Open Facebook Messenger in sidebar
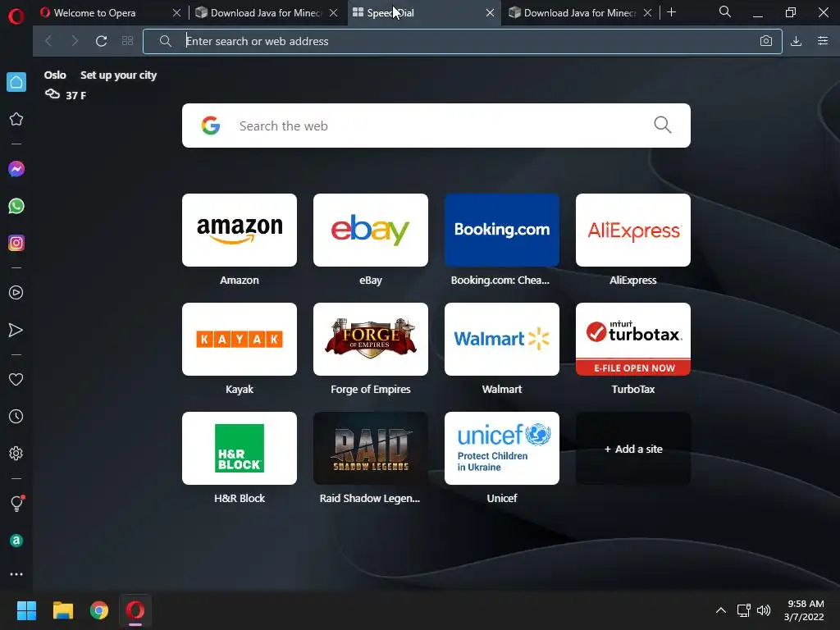This screenshot has width=840, height=630. [x=16, y=169]
